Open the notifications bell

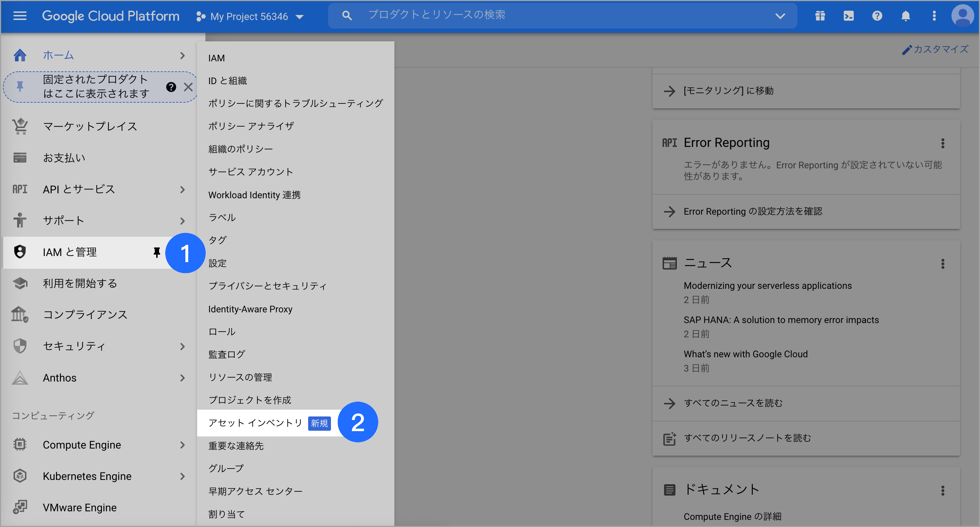(905, 16)
